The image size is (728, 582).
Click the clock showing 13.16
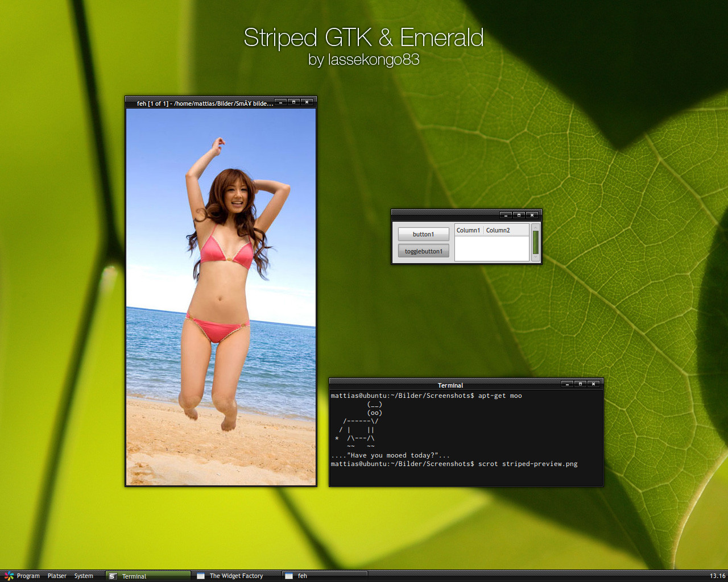(x=717, y=576)
